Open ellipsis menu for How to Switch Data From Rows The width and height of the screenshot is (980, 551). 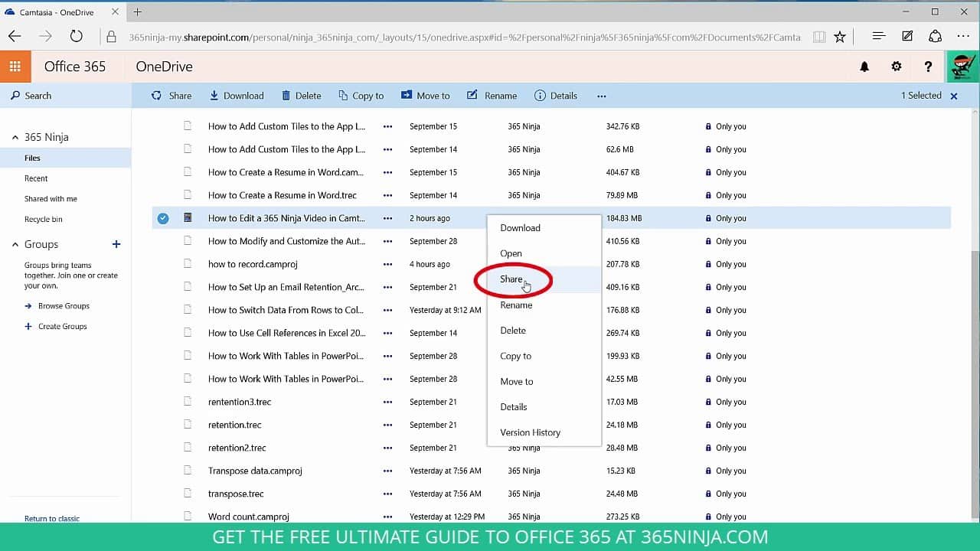387,310
